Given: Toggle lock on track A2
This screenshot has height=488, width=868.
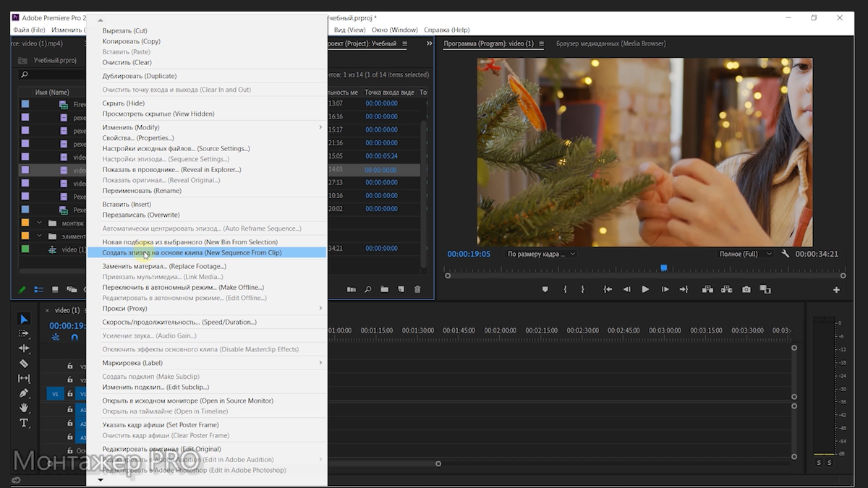Looking at the screenshot, I should click(70, 424).
